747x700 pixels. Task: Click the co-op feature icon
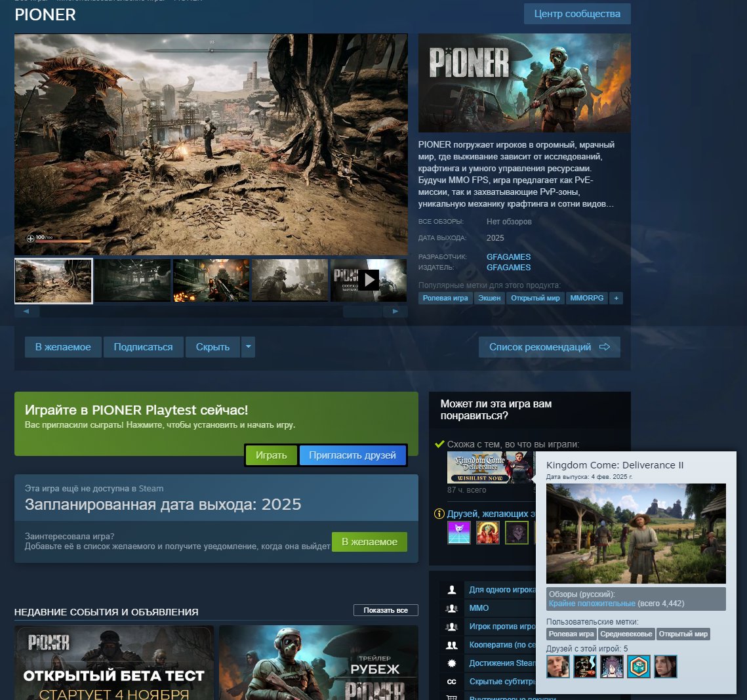(452, 645)
